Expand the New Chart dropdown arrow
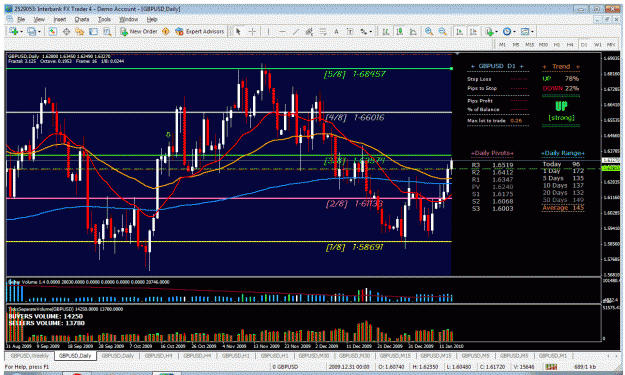The image size is (625, 375). [x=21, y=31]
